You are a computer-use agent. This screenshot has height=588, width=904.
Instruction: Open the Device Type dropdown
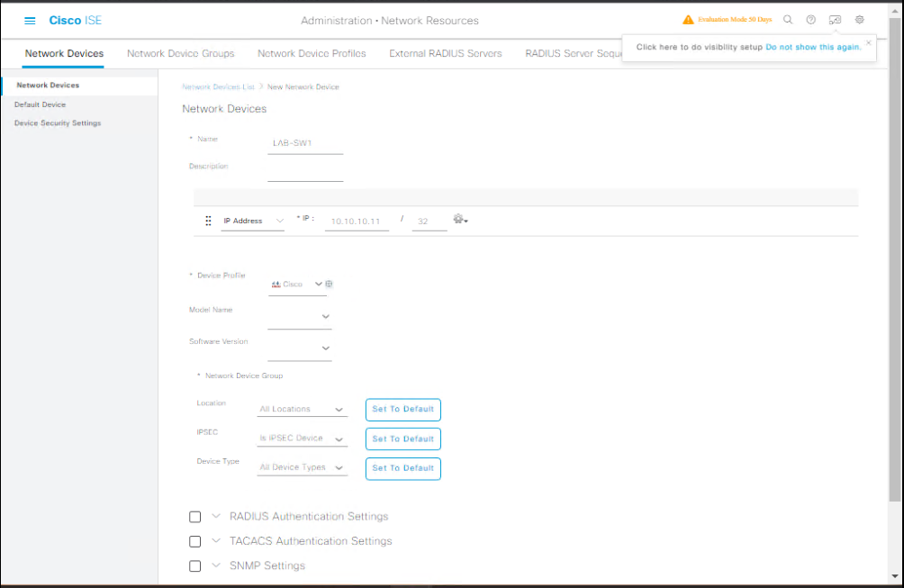(303, 467)
